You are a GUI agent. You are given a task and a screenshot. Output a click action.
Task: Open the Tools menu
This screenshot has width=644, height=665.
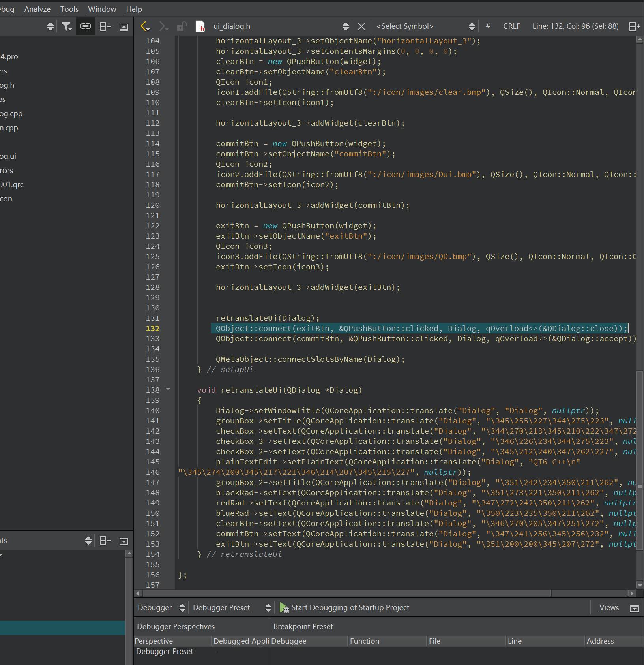click(69, 9)
